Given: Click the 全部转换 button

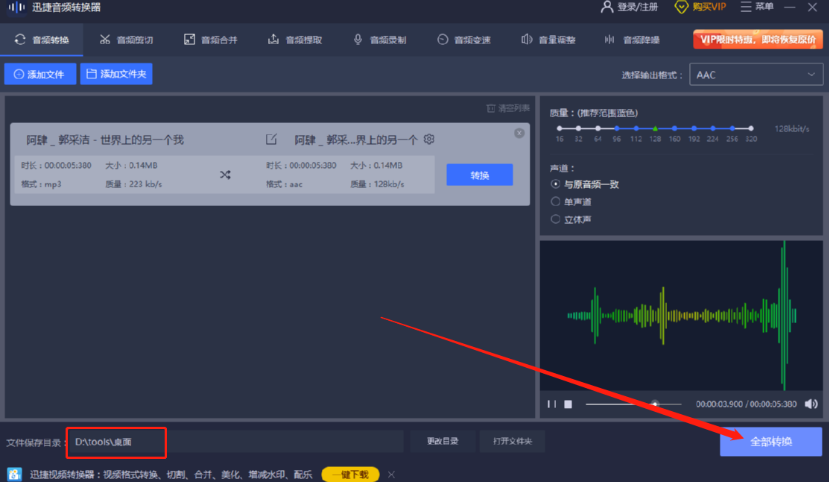Looking at the screenshot, I should click(771, 442).
